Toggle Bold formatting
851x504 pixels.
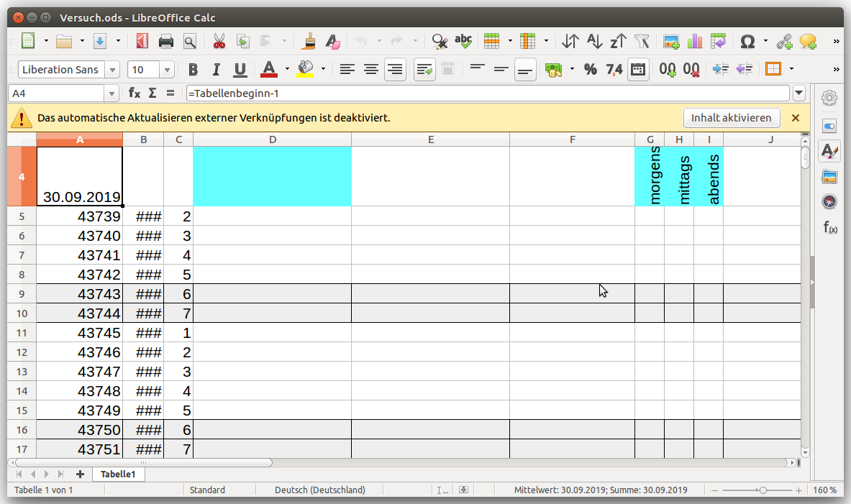tap(193, 70)
